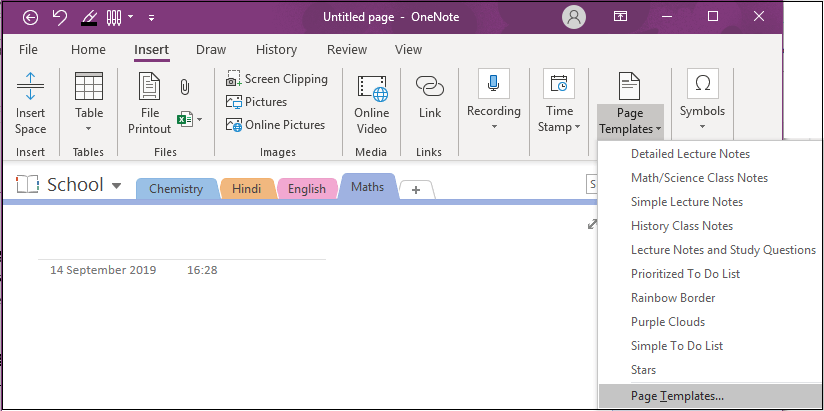This screenshot has width=824, height=411.
Task: Switch to the Home tab
Action: point(88,49)
